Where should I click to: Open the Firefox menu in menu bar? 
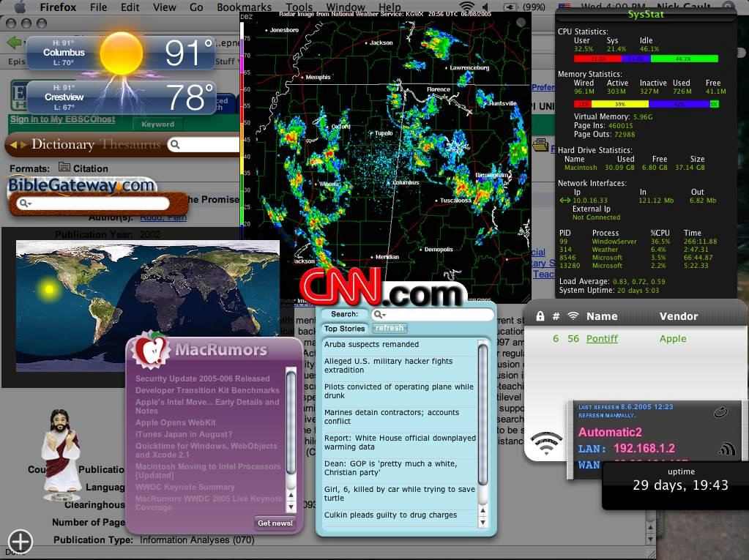tap(58, 7)
